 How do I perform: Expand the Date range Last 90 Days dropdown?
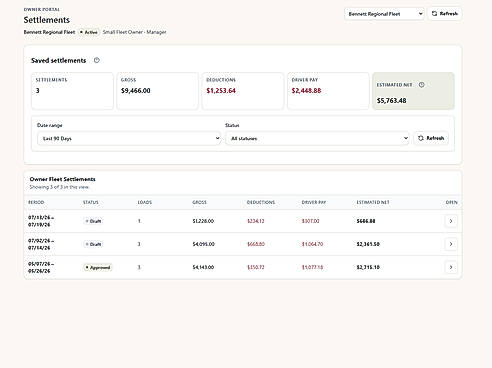[x=129, y=138]
